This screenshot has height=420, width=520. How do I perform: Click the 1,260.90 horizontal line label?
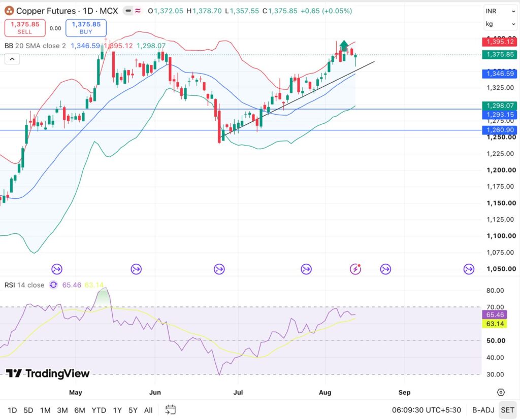click(x=500, y=130)
